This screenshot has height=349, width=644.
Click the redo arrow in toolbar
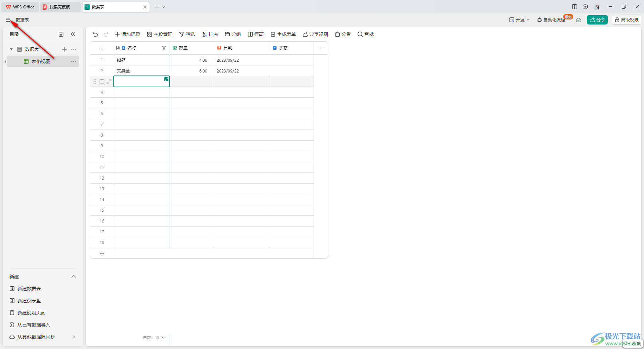tap(106, 34)
